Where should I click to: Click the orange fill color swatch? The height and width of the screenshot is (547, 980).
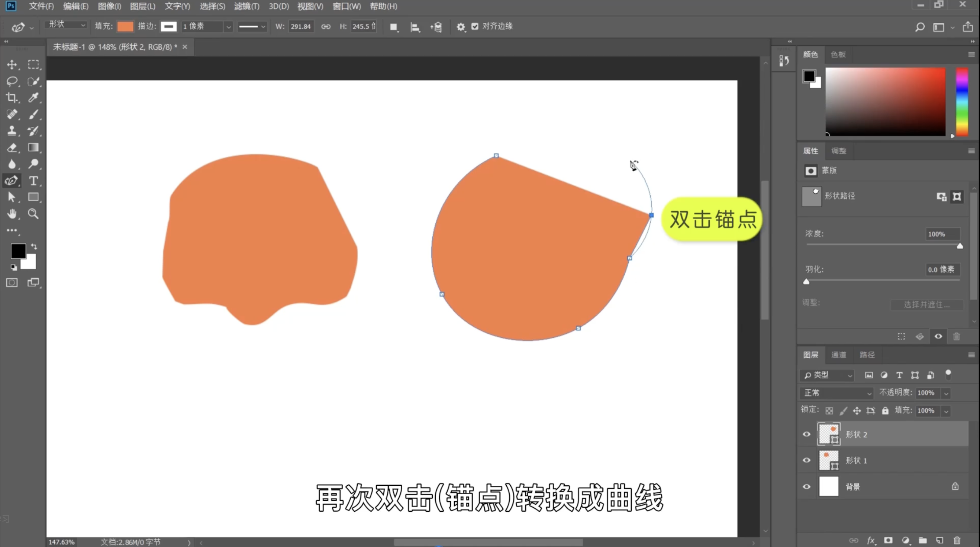(125, 26)
